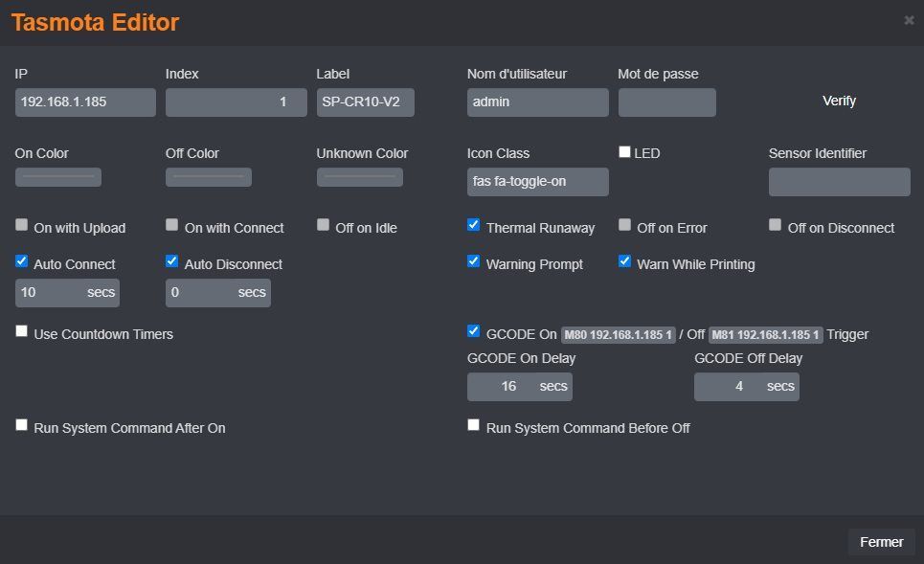
Task: Enable Use Countdown Timers
Action: pos(22,331)
